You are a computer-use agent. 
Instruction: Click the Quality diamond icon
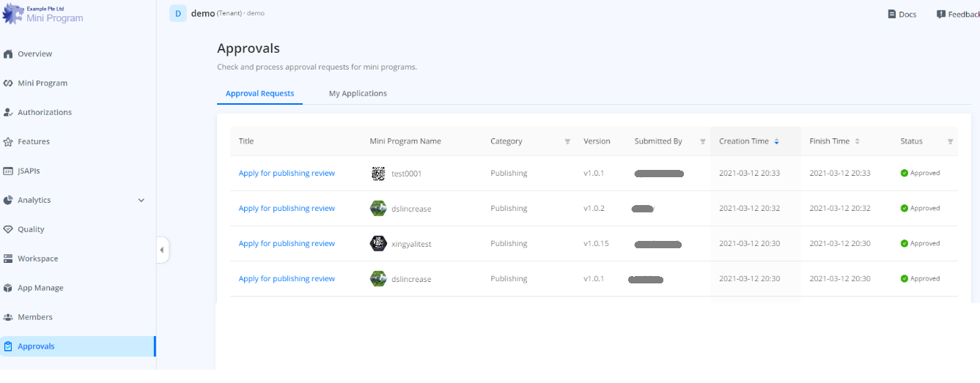[8, 230]
